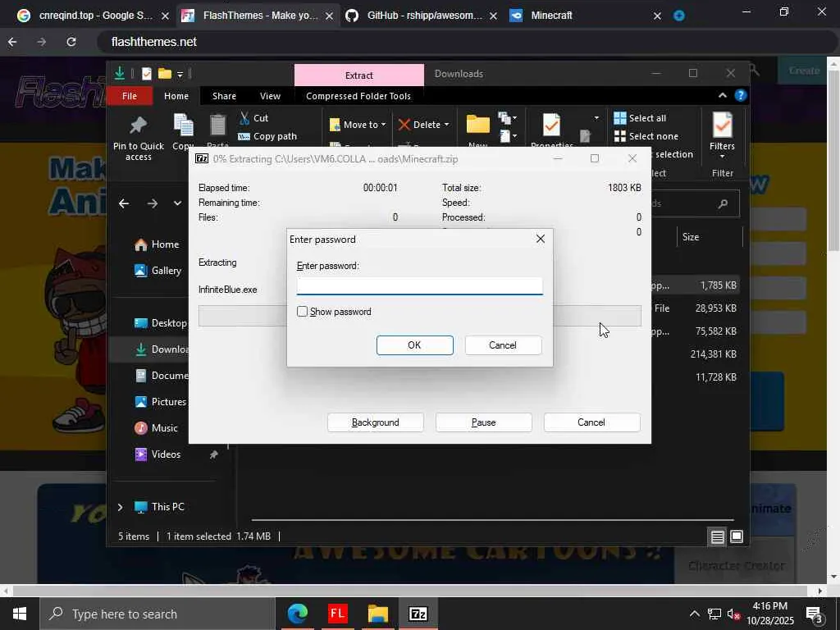
Task: Send extraction to Background
Action: pyautogui.click(x=375, y=422)
